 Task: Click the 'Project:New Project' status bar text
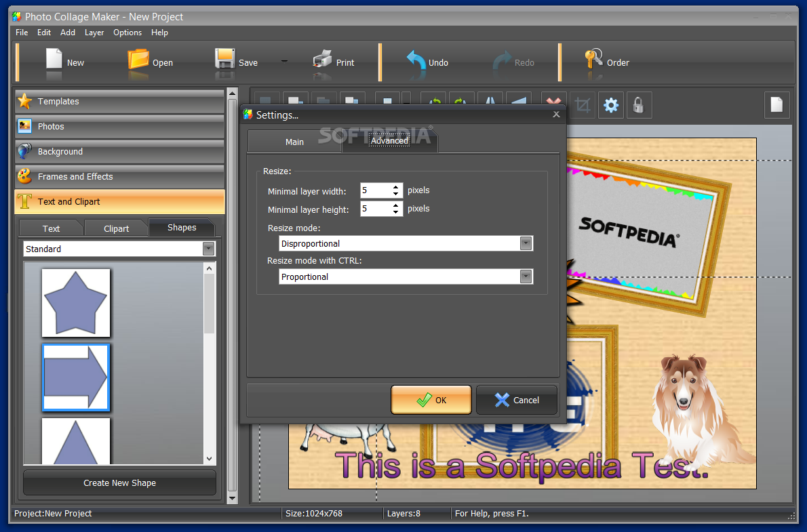tap(53, 514)
